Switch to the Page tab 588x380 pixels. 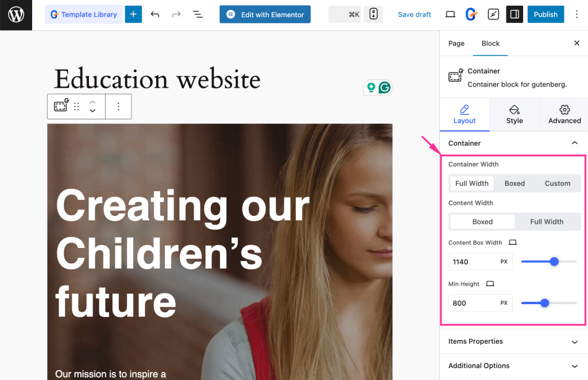click(x=456, y=43)
